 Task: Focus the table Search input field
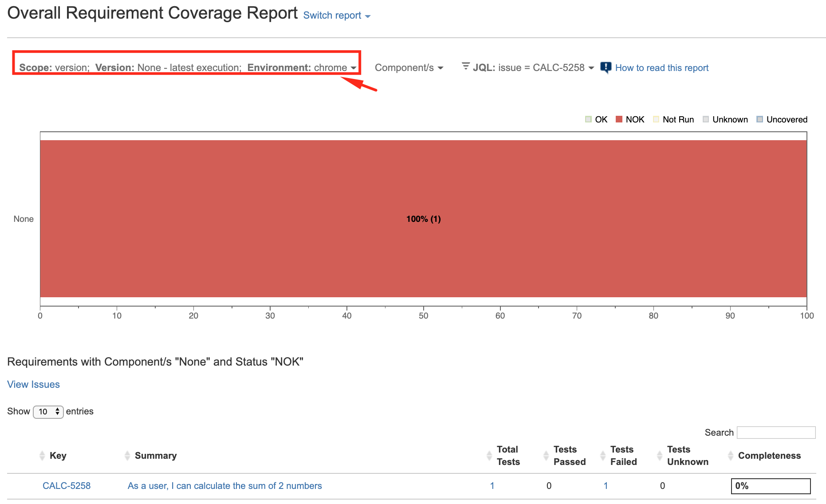[x=776, y=433]
